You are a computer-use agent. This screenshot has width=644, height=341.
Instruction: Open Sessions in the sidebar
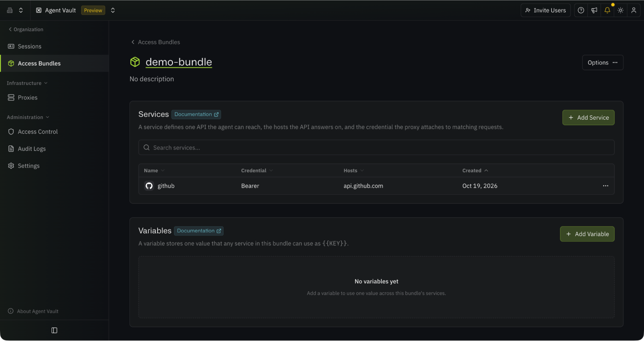(54, 46)
